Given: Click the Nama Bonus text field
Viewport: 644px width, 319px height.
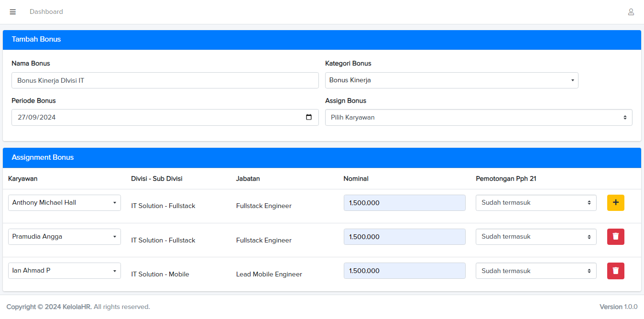Looking at the screenshot, I should click(165, 80).
